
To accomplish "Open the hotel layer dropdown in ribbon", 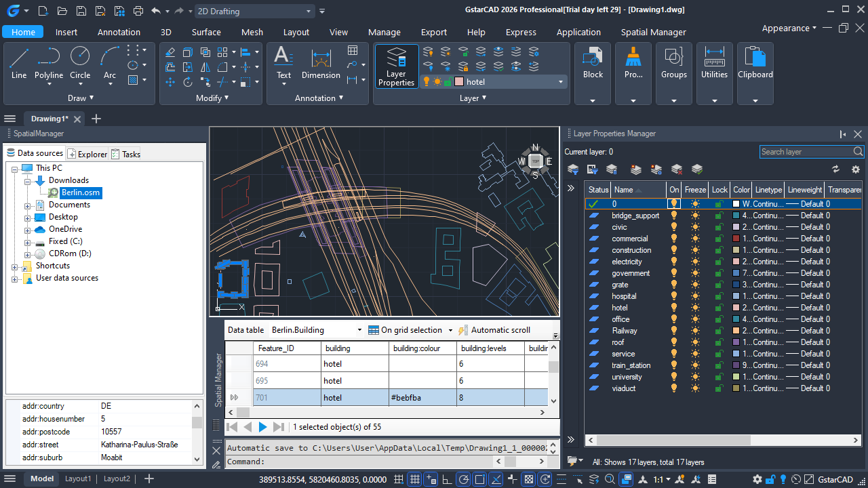I will pyautogui.click(x=561, y=82).
